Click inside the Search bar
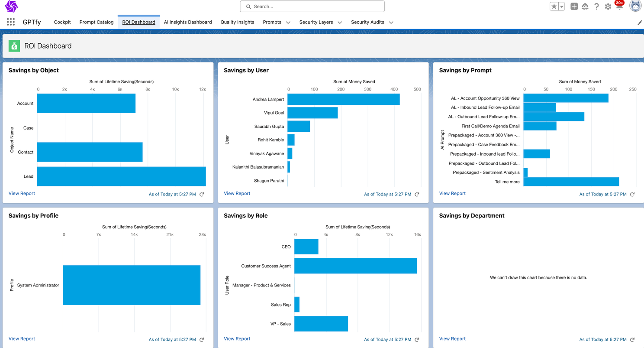 pyautogui.click(x=312, y=7)
